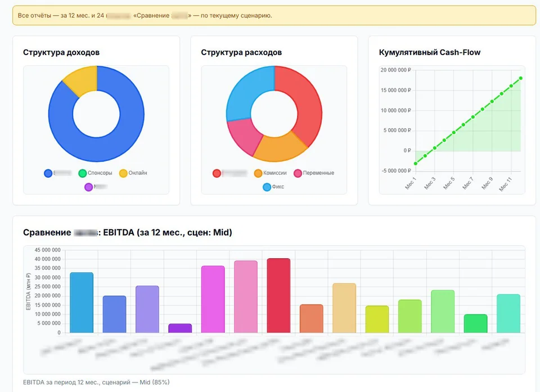Click the red legend swatch under expenses chart
Screen dimensions: 540x392
217,173
